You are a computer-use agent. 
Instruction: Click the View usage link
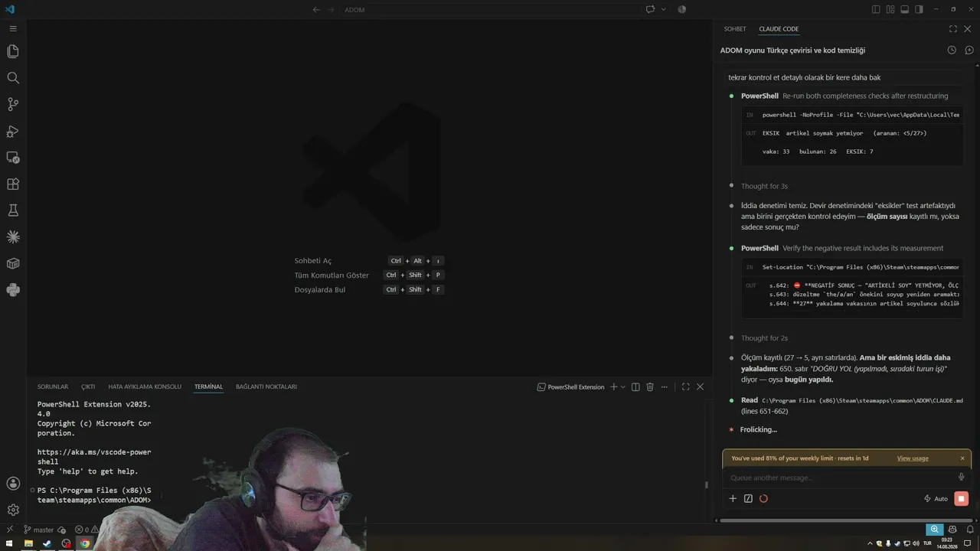(913, 458)
